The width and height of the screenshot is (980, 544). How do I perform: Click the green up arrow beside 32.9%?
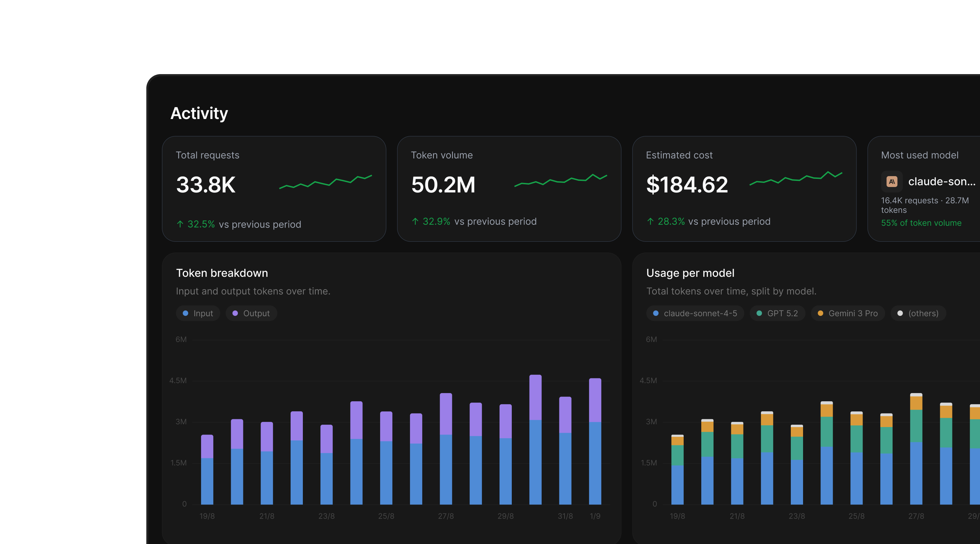(x=415, y=221)
